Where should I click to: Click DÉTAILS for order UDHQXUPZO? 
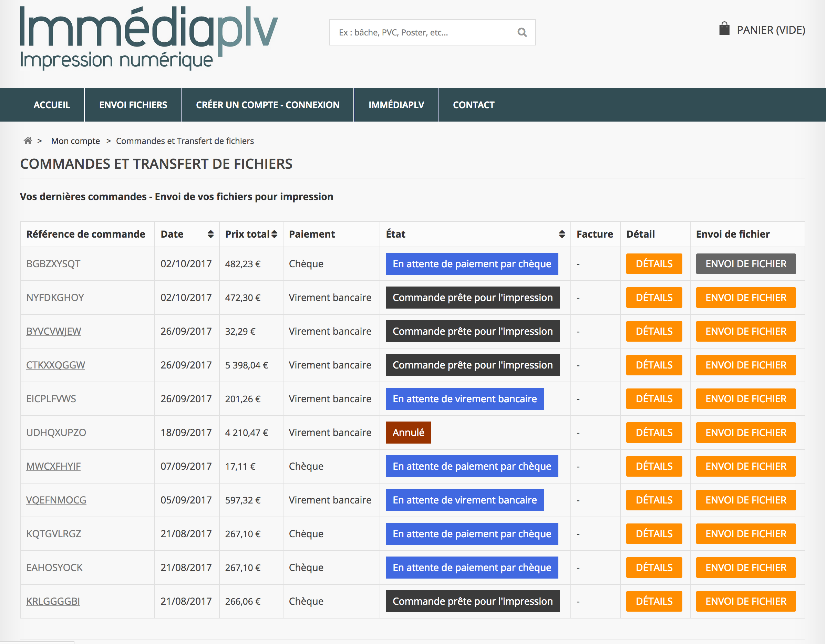(x=654, y=432)
